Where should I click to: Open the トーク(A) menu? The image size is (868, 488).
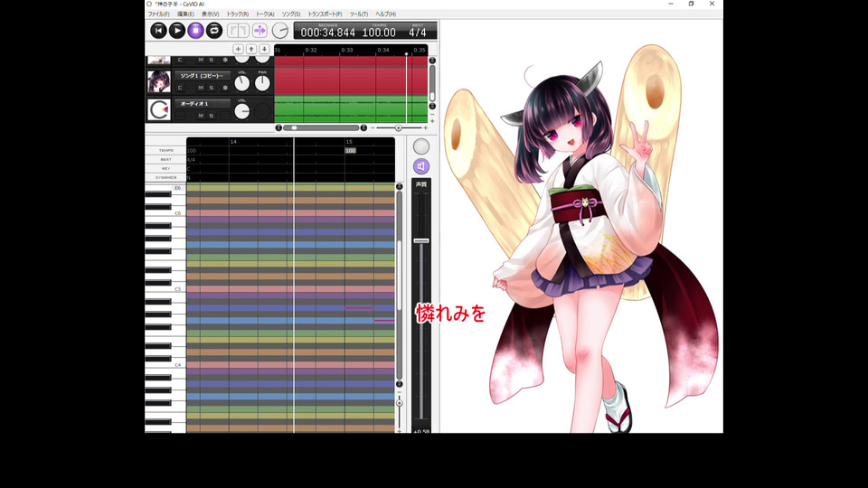(265, 14)
